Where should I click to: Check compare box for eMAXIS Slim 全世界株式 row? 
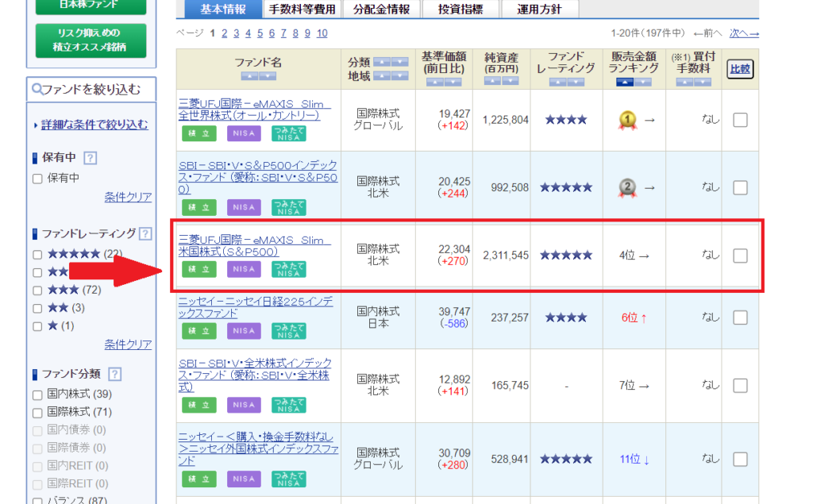click(x=741, y=121)
